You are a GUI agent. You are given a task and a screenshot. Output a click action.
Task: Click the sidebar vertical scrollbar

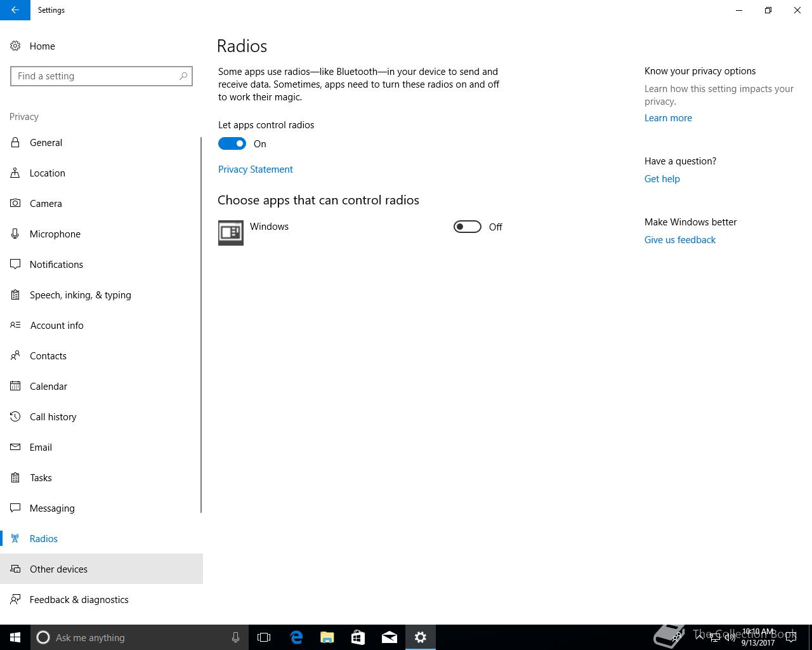click(x=201, y=325)
